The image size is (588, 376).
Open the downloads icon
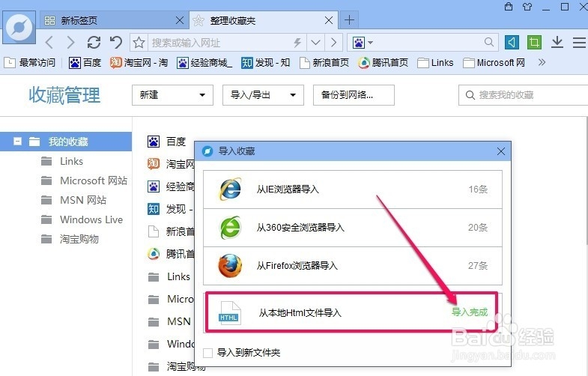pyautogui.click(x=557, y=43)
